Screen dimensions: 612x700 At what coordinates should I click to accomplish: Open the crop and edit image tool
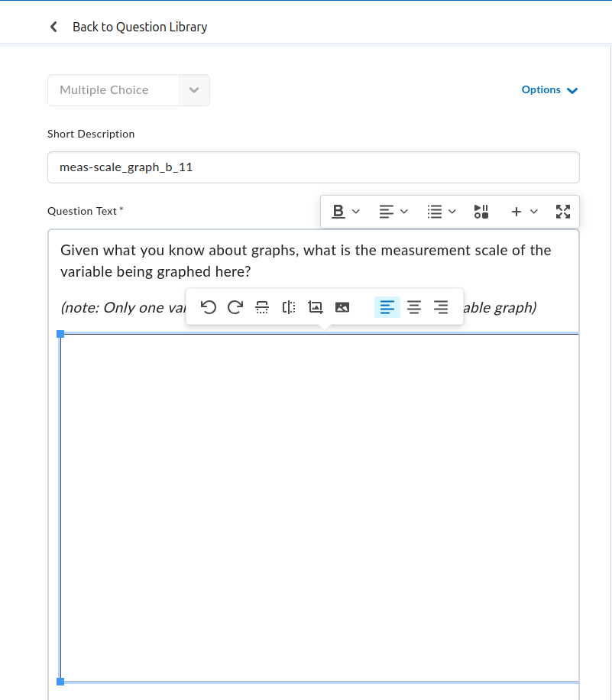(316, 307)
